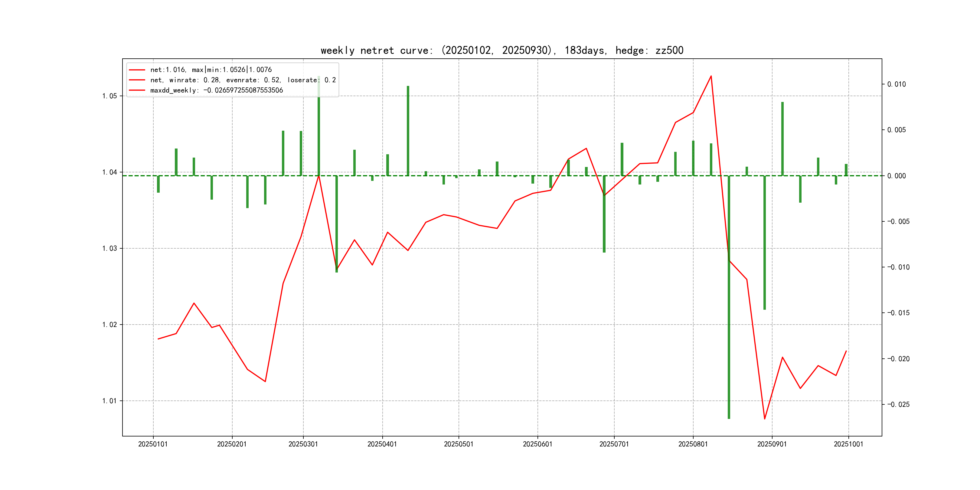This screenshot has height=490, width=980.
Task: Click the 1.05 left axis label
Action: pyautogui.click(x=109, y=96)
